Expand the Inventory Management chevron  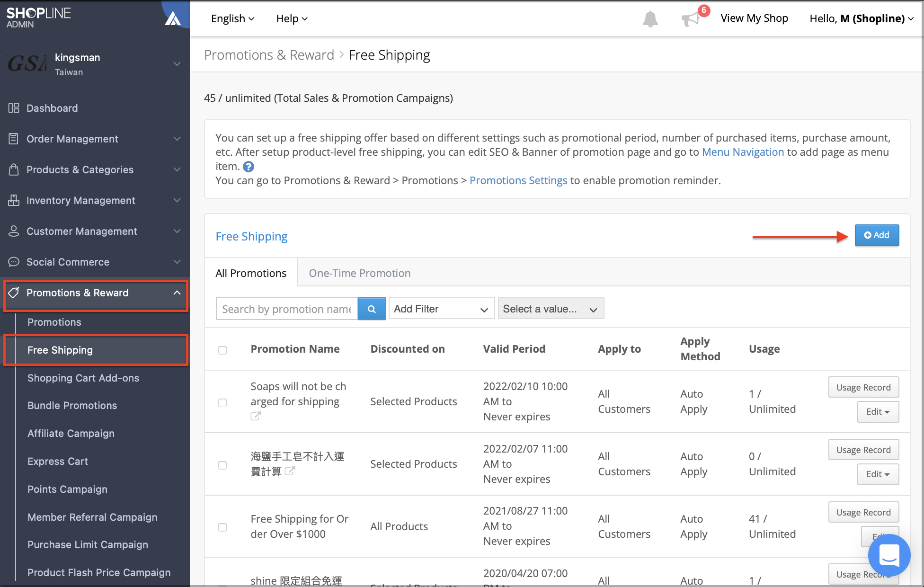pyautogui.click(x=177, y=200)
